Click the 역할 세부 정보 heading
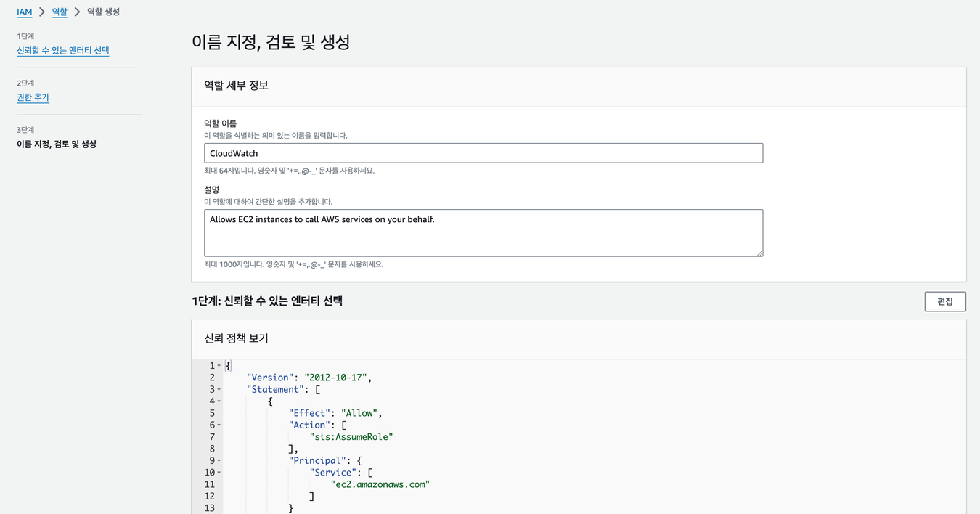 [x=236, y=86]
